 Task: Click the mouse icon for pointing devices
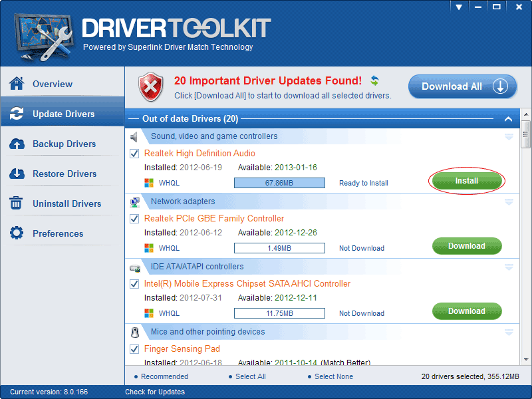[135, 332]
